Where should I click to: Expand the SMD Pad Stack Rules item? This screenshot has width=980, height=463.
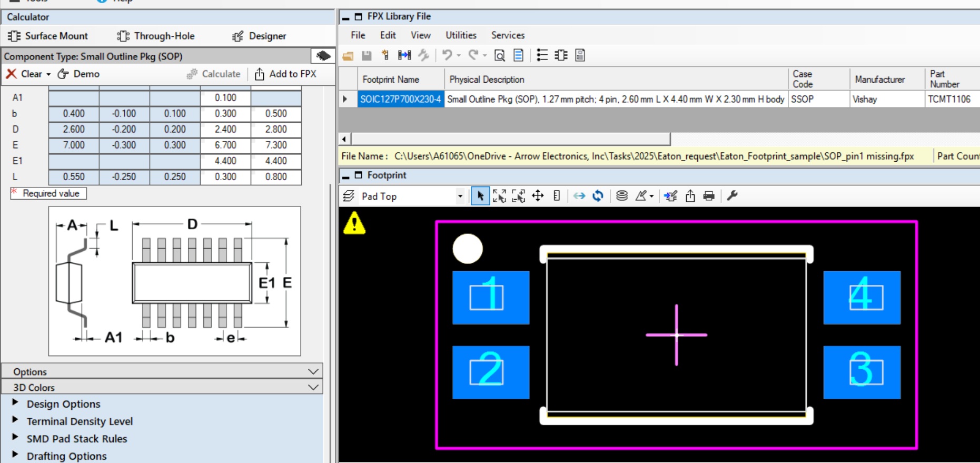click(15, 438)
